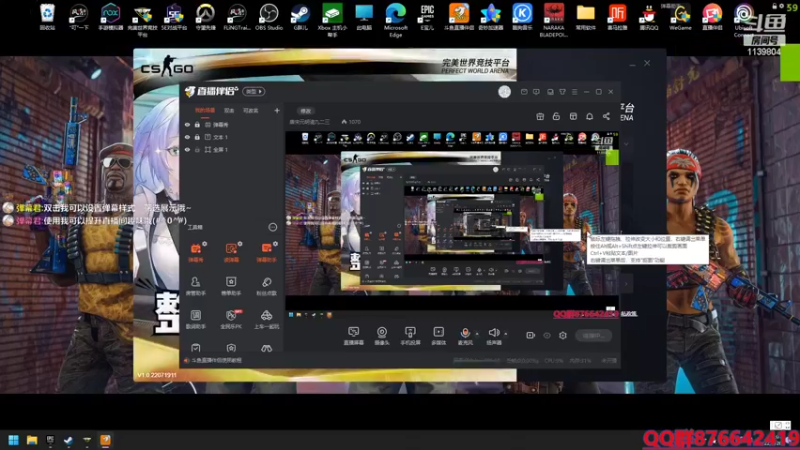The height and width of the screenshot is (450, 800).
Task: Click the usage guide notice at the bottom
Action: 213,360
